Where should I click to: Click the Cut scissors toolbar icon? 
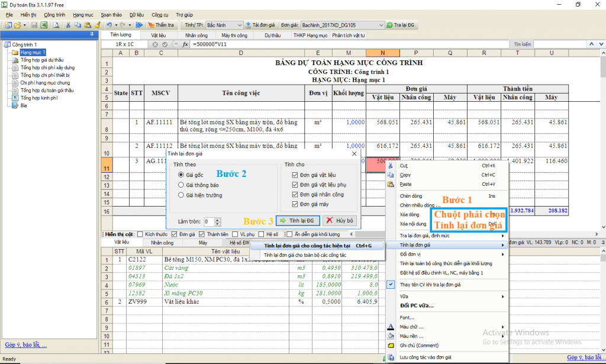click(x=69, y=25)
